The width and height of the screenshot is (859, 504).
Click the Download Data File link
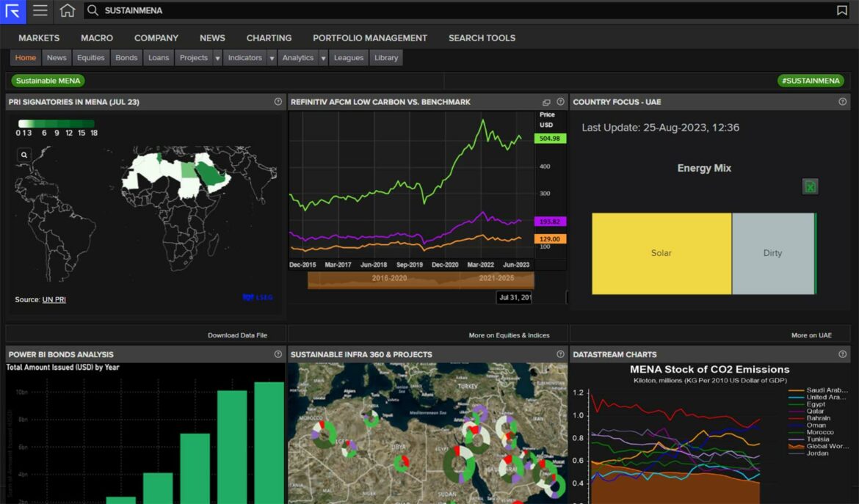(x=237, y=335)
